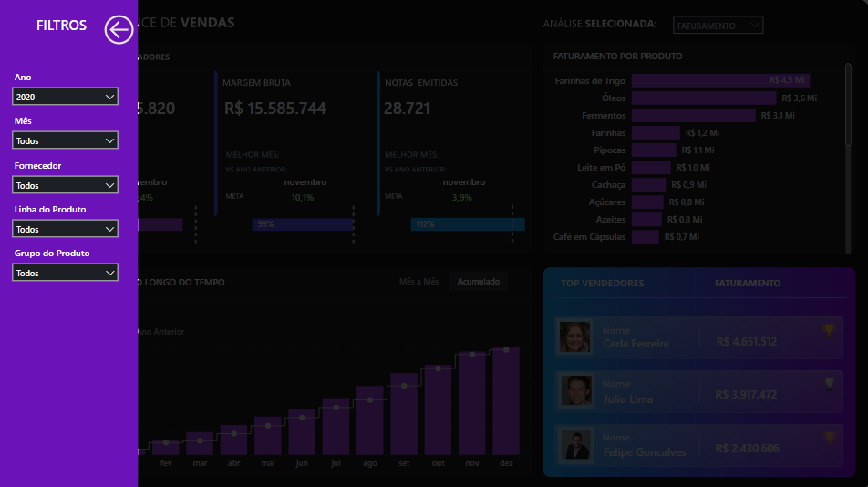The image size is (868, 487).
Task: Click the dez bar in the chart
Action: pos(506,401)
